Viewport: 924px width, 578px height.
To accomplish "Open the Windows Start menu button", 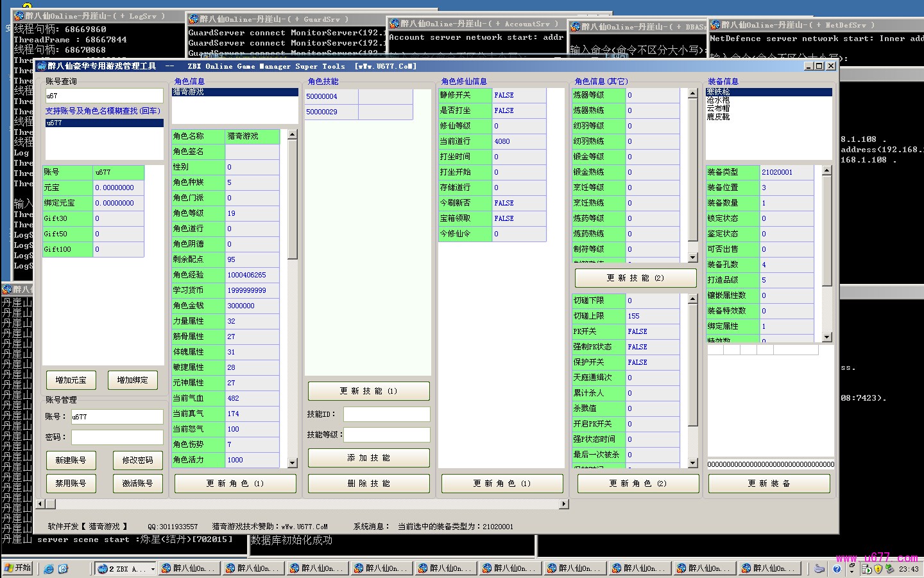I will pos(17,568).
